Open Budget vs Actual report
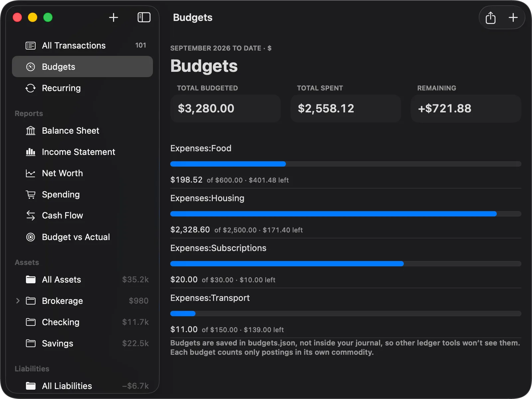532x399 pixels. click(x=82, y=237)
